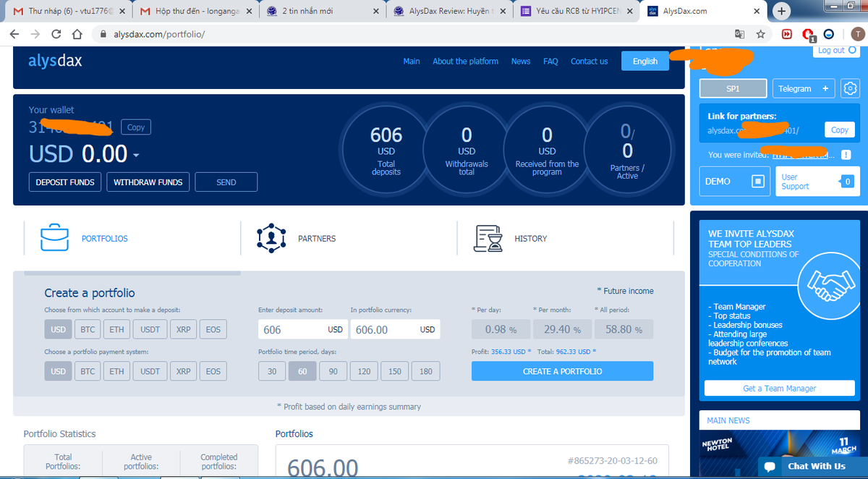Open the English language selector

coord(645,62)
